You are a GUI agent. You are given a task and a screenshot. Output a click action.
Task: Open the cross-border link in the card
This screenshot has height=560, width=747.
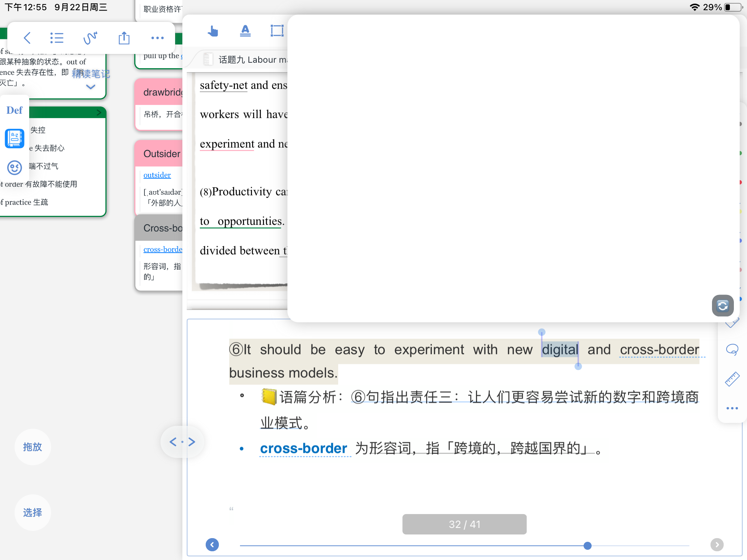(163, 249)
